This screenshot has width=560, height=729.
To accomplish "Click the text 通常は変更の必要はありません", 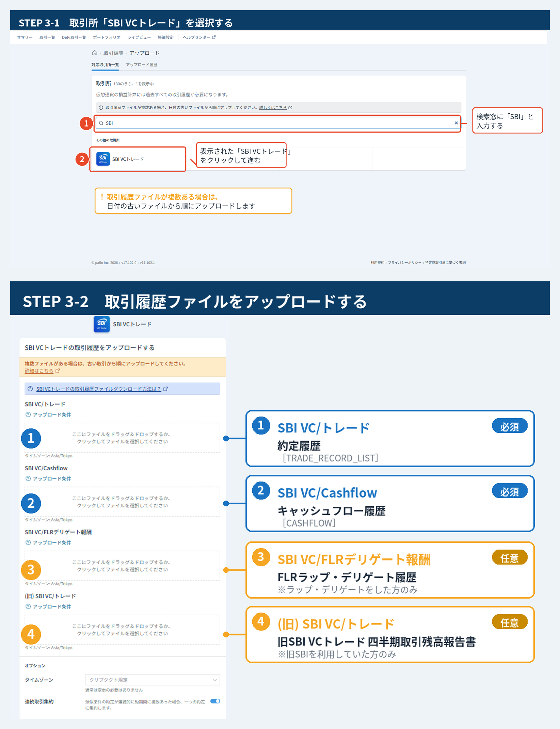I will (114, 690).
